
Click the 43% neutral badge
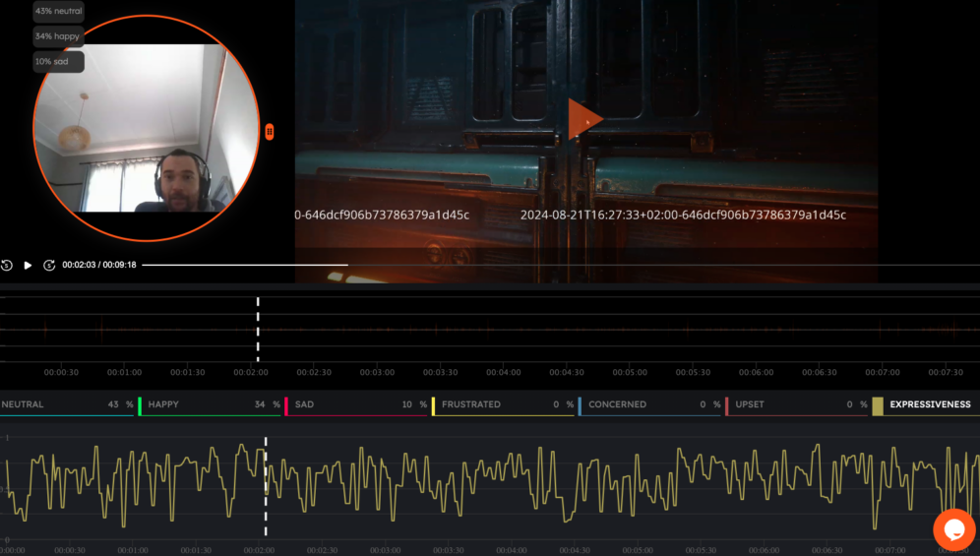pyautogui.click(x=58, y=11)
